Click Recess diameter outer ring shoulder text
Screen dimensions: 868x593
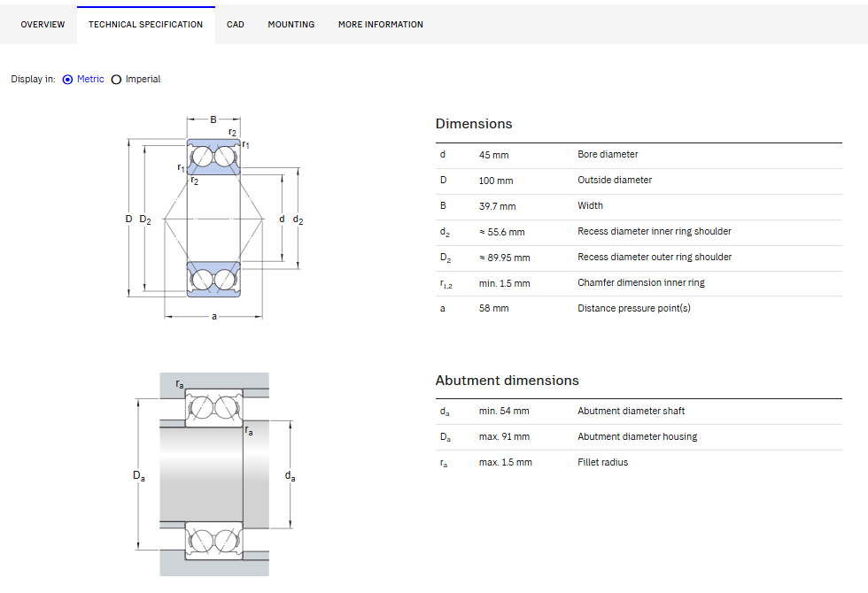pos(655,257)
